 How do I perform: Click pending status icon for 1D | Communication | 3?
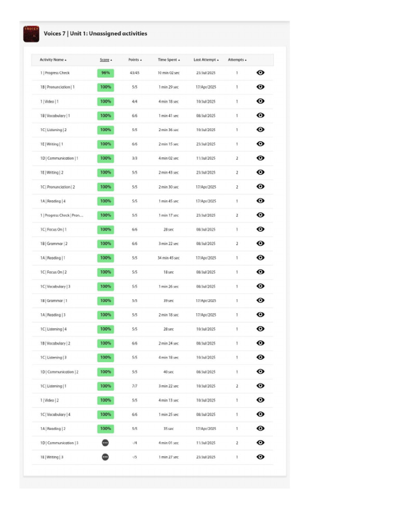105,443
